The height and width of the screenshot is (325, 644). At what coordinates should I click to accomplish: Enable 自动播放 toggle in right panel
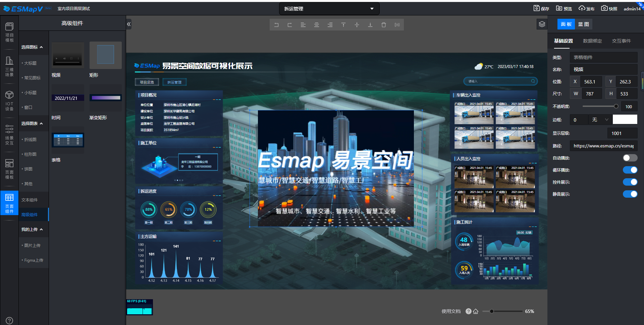630,157
